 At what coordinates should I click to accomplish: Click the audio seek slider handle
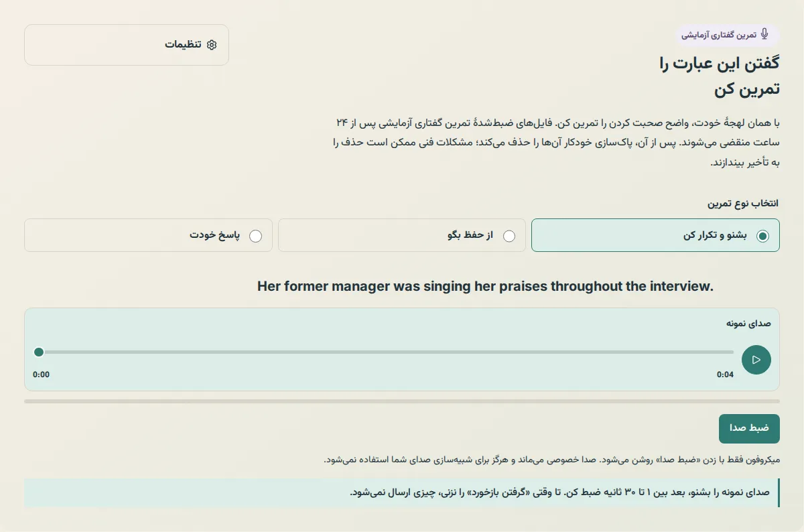pos(39,352)
